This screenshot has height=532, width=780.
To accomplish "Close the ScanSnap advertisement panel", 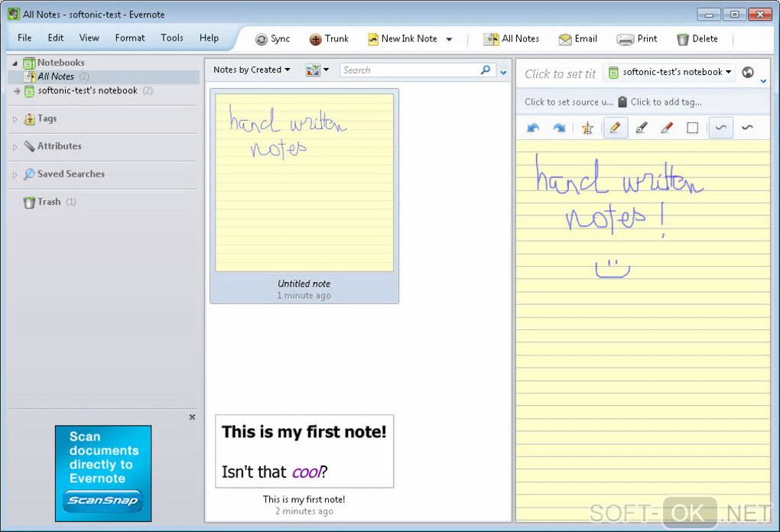I will pos(192,417).
